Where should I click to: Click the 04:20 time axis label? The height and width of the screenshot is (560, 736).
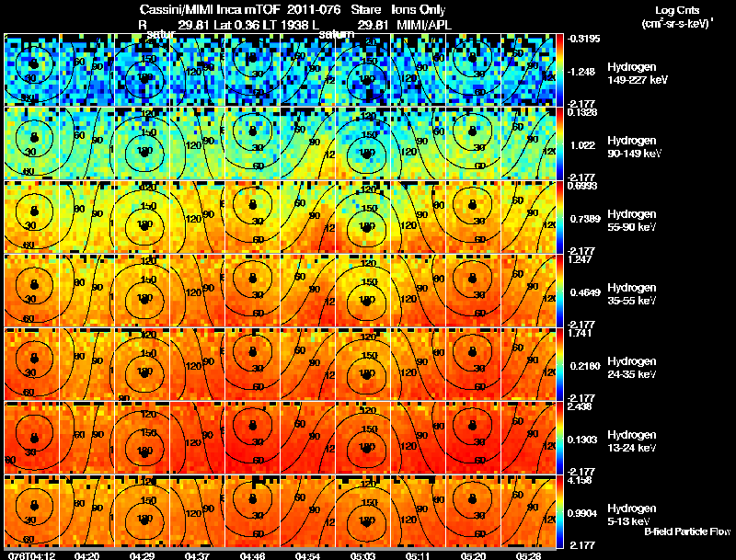(86, 556)
